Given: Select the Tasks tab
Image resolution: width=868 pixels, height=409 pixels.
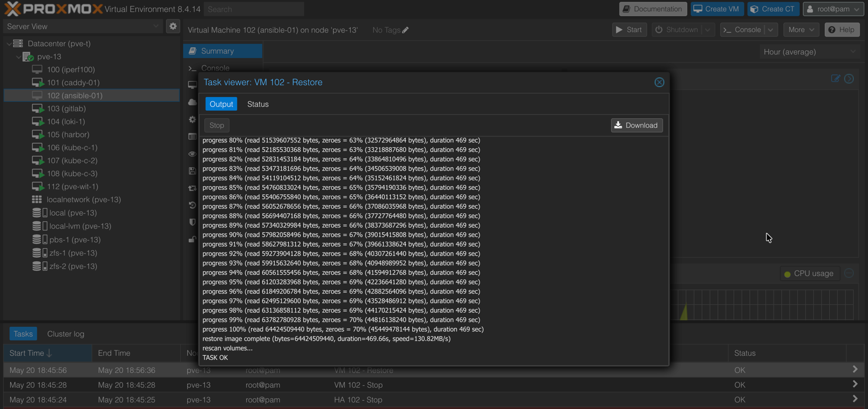Looking at the screenshot, I should [23, 334].
